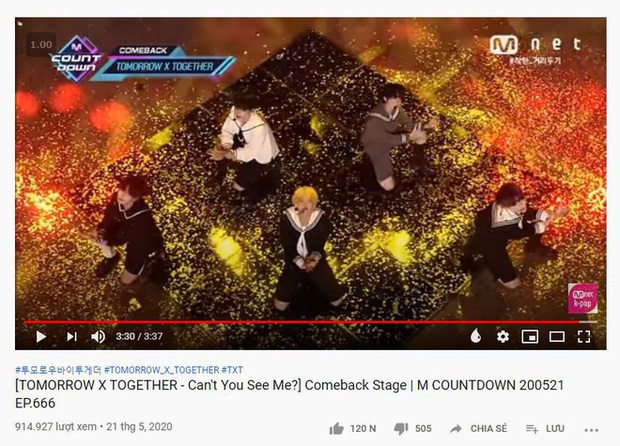Share the video via CHIA SẺ
This screenshot has height=446, width=620.
pos(478,429)
